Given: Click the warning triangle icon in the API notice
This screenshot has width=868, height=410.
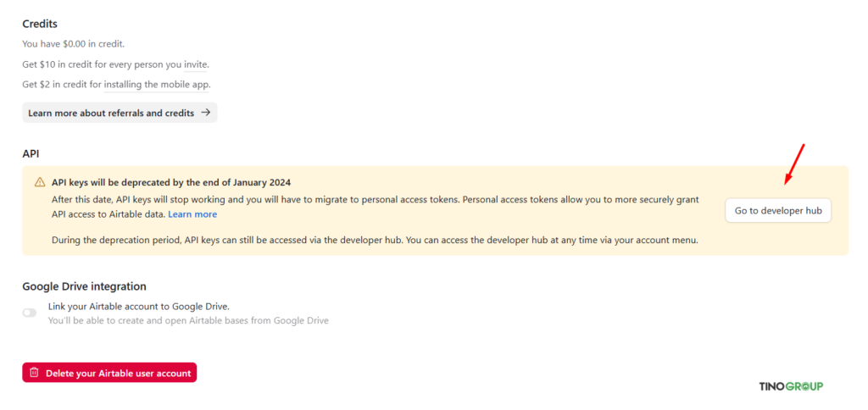Looking at the screenshot, I should point(40,182).
